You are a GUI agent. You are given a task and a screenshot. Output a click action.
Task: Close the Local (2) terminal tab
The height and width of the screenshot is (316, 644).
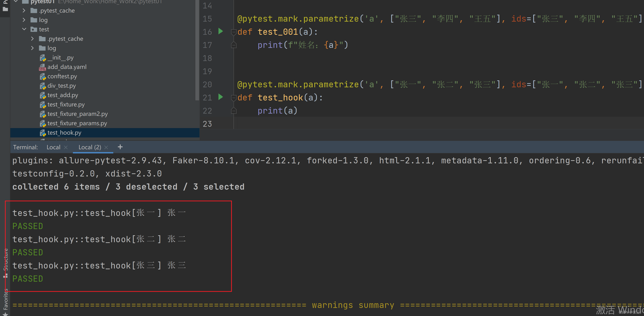[x=106, y=147]
